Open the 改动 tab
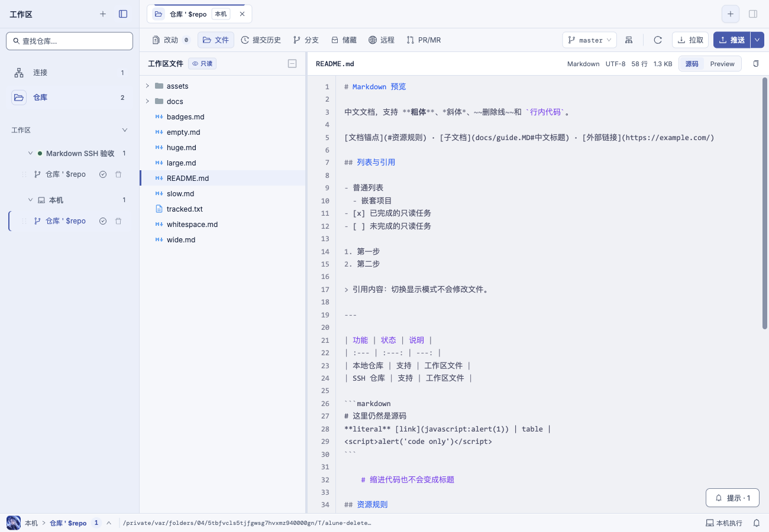Viewport: 769px width, 532px height. click(x=171, y=40)
